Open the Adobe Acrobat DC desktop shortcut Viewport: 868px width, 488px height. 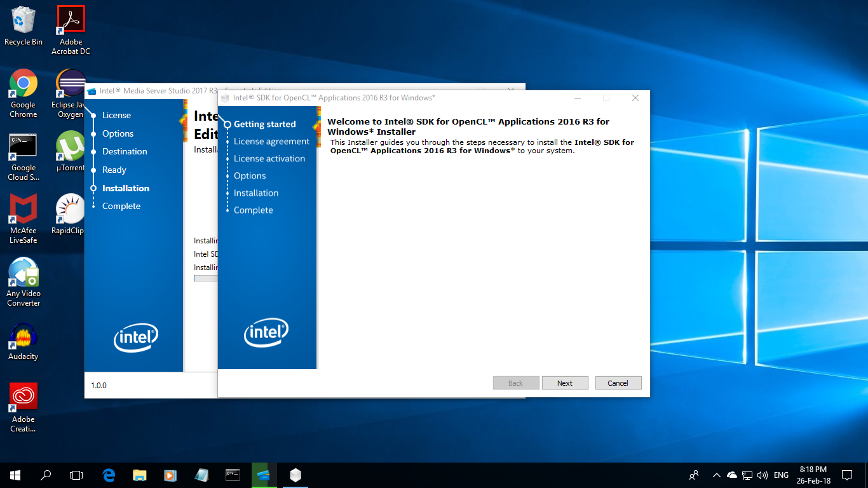(x=71, y=30)
